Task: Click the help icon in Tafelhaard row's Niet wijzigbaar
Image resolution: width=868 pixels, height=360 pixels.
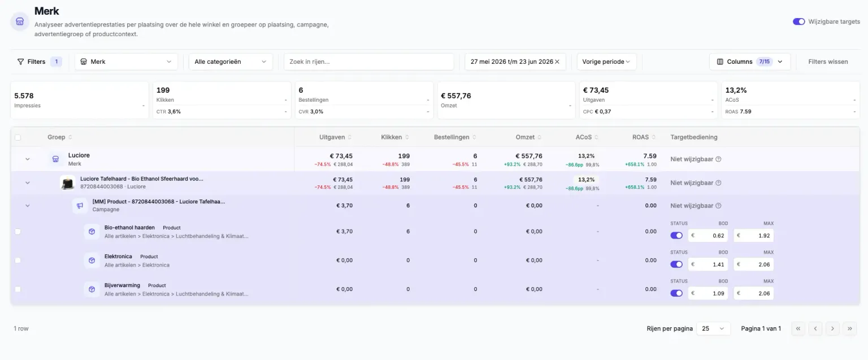Action: (x=718, y=183)
